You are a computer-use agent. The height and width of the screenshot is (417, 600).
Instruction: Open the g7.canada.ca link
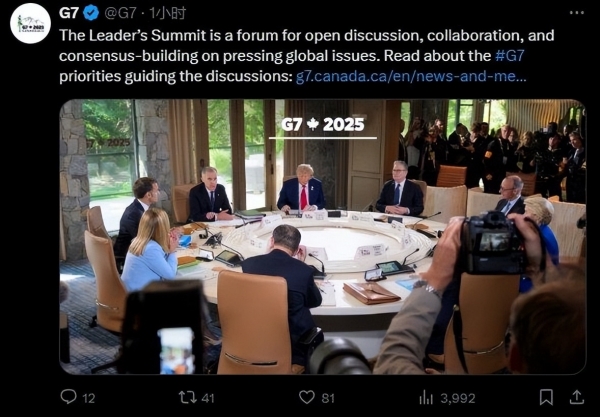[411, 76]
